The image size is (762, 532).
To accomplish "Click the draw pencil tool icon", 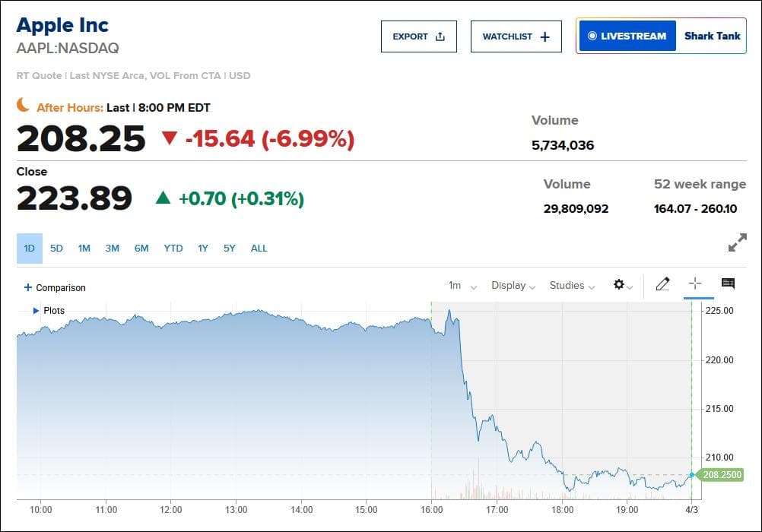I will (663, 283).
